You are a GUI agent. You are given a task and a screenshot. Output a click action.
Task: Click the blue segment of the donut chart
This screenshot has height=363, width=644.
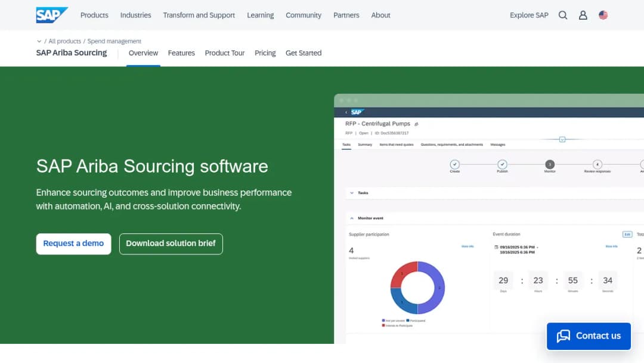402,303
